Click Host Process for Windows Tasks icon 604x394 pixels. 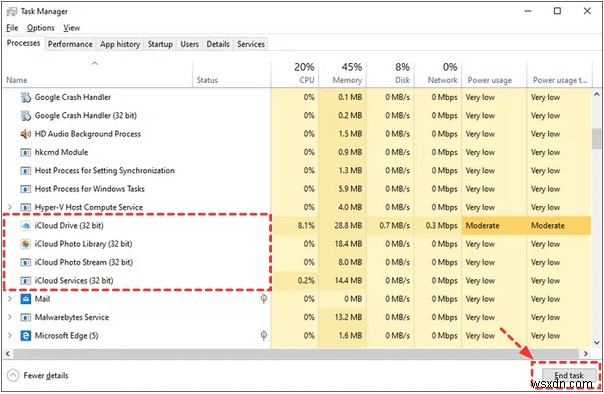(x=25, y=189)
